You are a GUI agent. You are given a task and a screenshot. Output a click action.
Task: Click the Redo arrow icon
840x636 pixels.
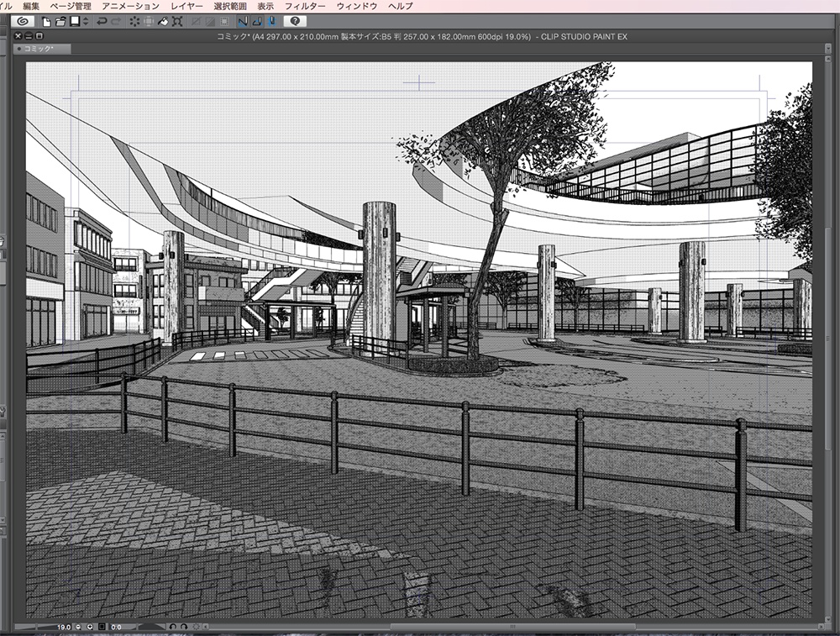[116, 22]
